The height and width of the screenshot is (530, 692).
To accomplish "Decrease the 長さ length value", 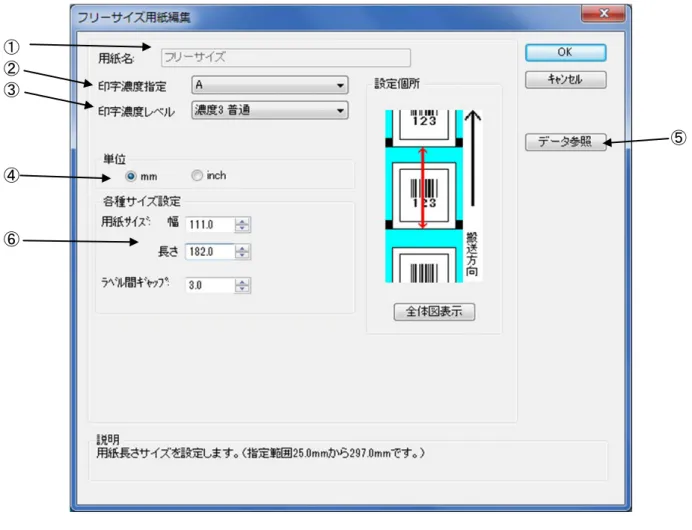I will coord(242,256).
